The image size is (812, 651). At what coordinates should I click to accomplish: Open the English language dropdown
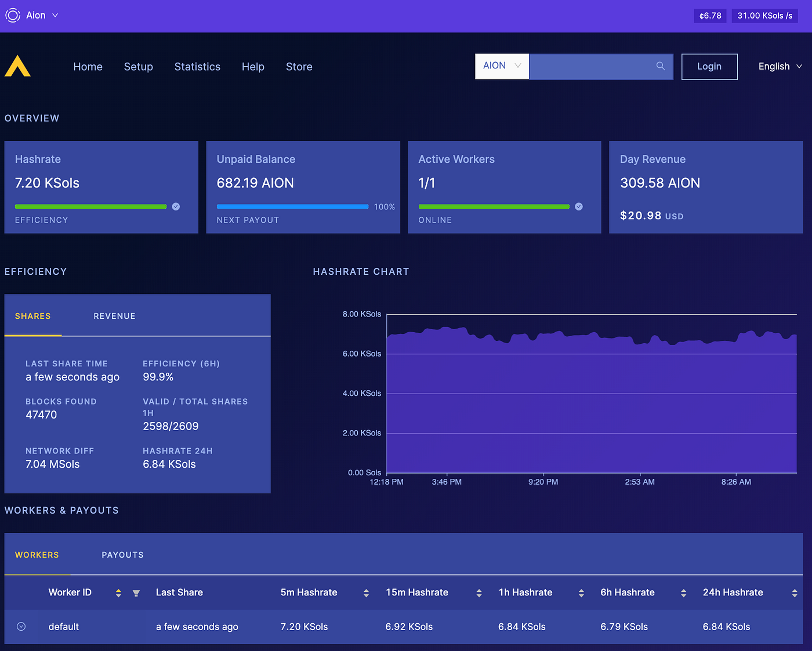[x=780, y=66]
